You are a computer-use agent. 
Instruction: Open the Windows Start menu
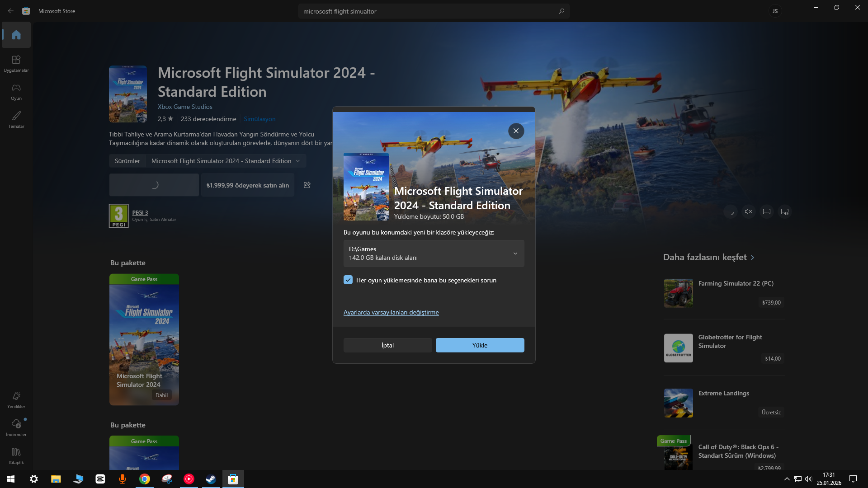(x=11, y=479)
